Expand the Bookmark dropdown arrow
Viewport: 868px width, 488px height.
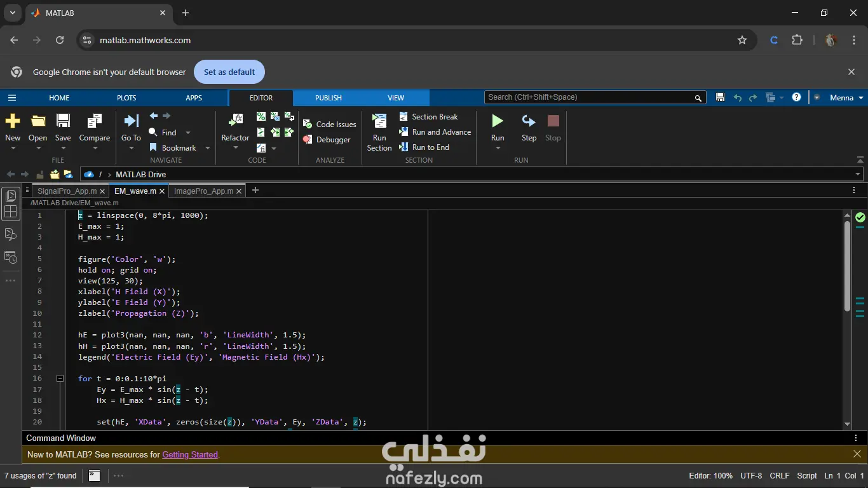[x=207, y=148]
